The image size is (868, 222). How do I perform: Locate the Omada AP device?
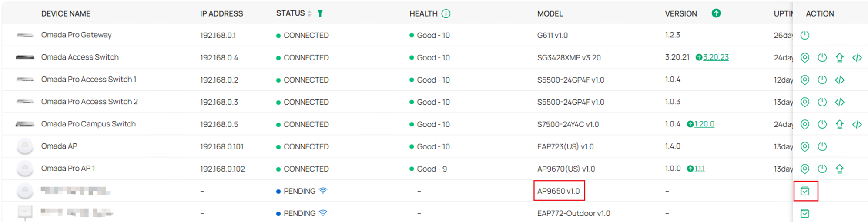pyautogui.click(x=804, y=146)
